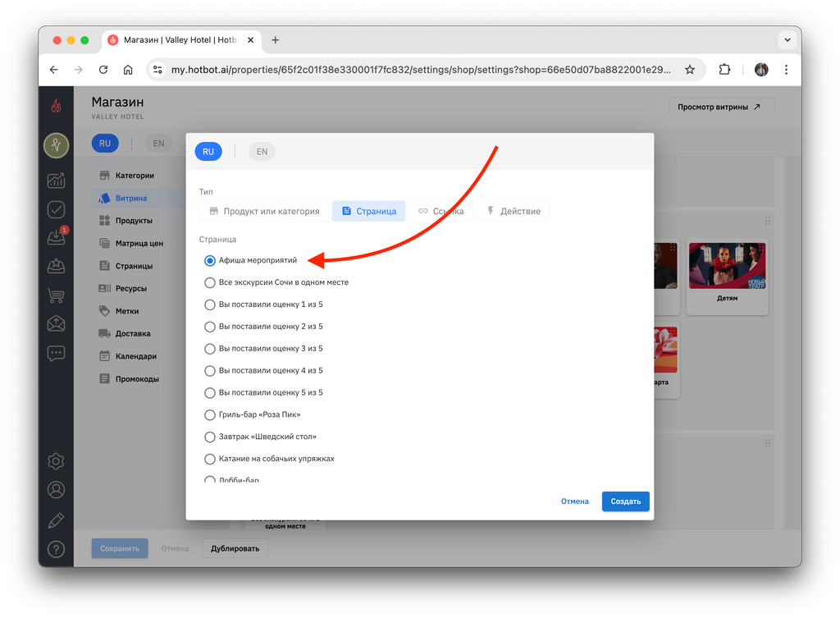
Task: Open the inbox download icon with the red badge
Action: 56,236
